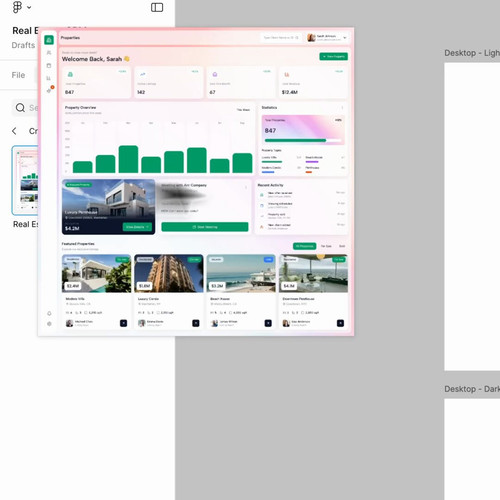Select the All Properties filter tab
This screenshot has height=500, width=500.
[305, 246]
